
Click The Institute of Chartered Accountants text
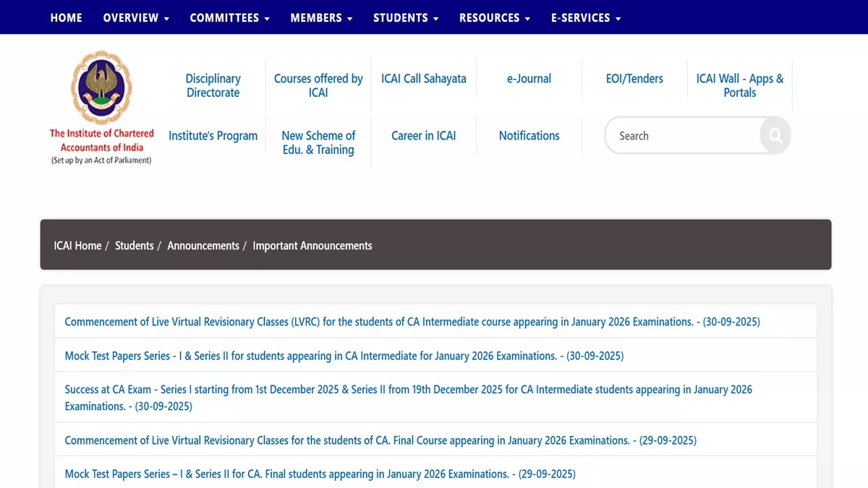102,140
